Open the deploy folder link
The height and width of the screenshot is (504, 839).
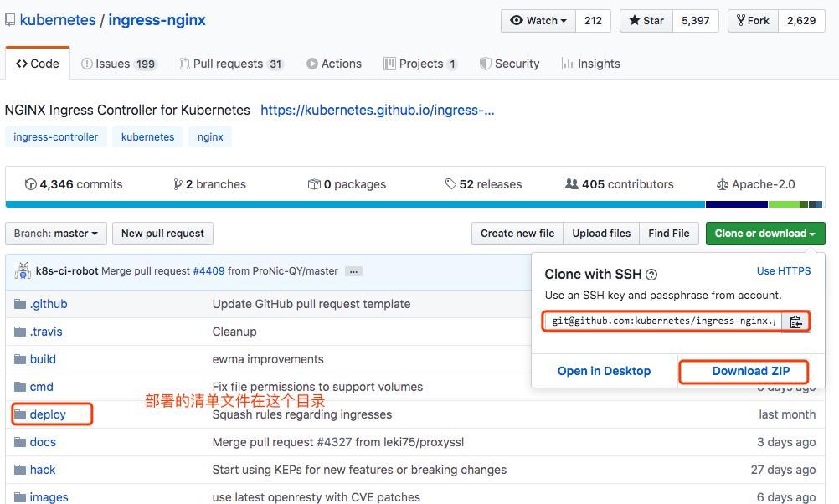click(x=48, y=414)
